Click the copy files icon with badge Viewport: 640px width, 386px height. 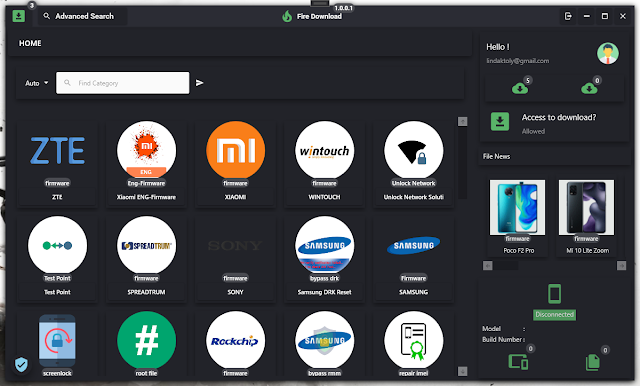pos(593,362)
